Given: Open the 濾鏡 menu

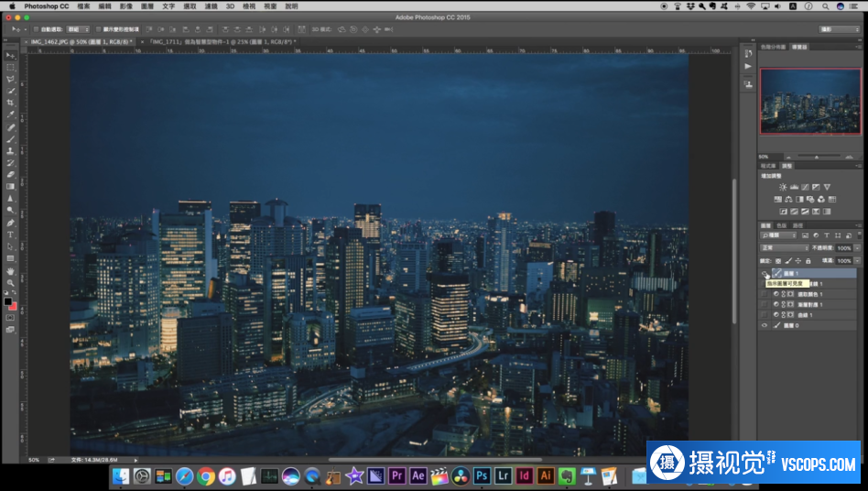Looking at the screenshot, I should [x=211, y=6].
